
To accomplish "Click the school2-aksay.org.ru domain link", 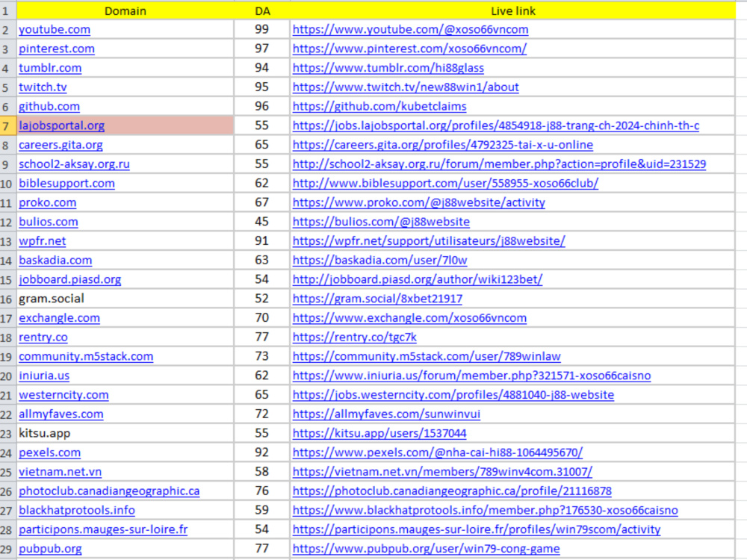I will click(x=74, y=164).
